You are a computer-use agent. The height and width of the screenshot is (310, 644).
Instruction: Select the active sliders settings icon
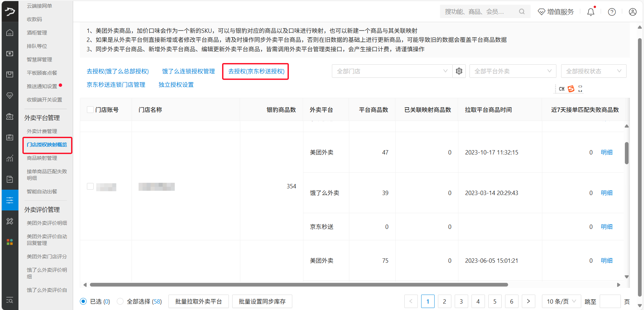click(x=10, y=200)
